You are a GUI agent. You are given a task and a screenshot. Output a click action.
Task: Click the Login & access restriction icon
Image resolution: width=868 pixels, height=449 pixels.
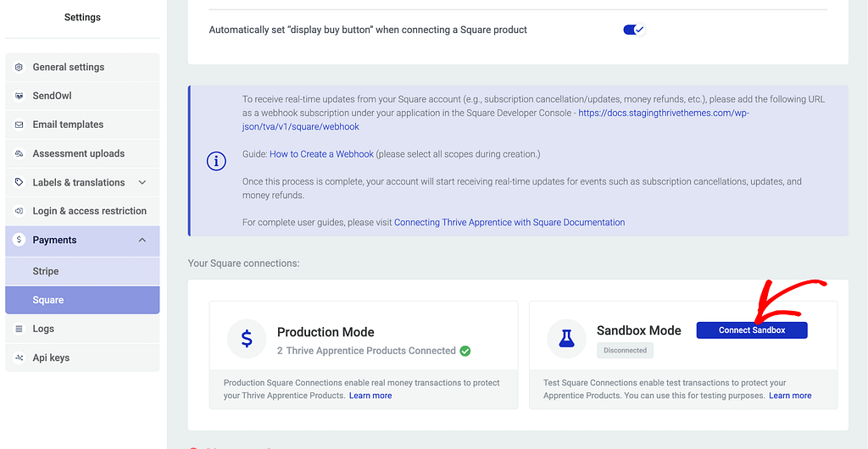pyautogui.click(x=19, y=211)
